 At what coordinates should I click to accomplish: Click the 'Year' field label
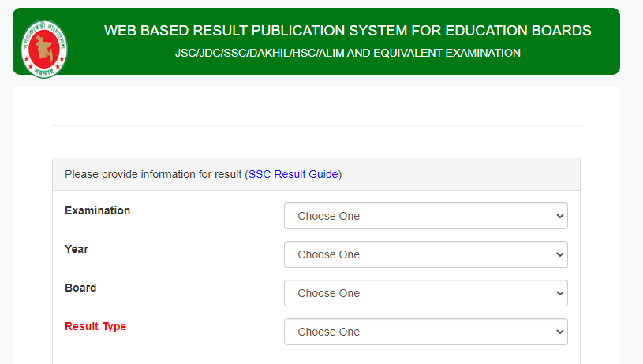pyautogui.click(x=77, y=249)
